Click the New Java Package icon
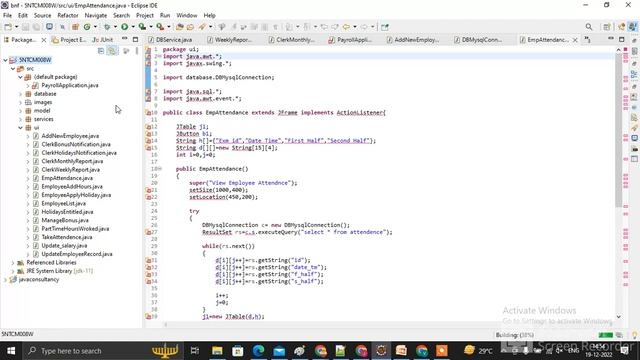640x360 pixels. pos(75,27)
